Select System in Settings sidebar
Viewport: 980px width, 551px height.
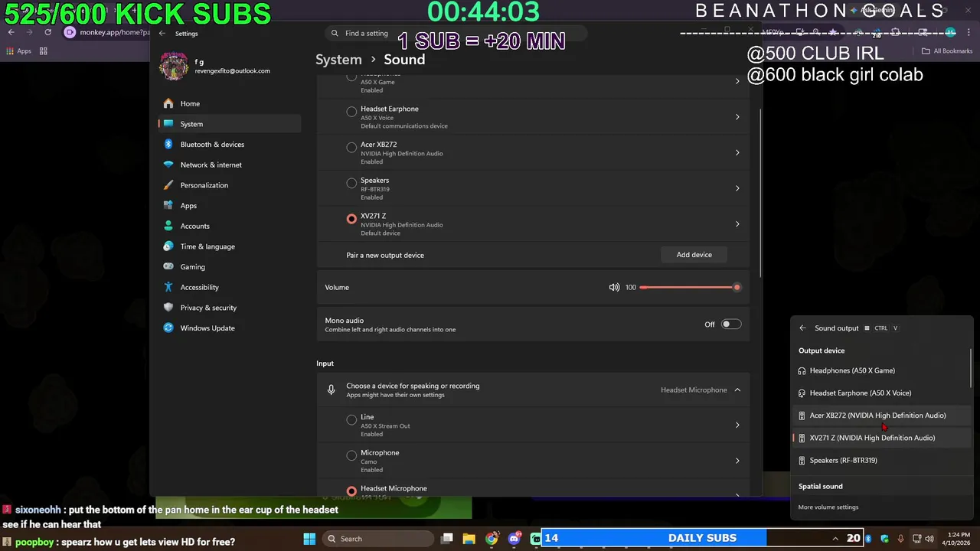[x=230, y=124]
